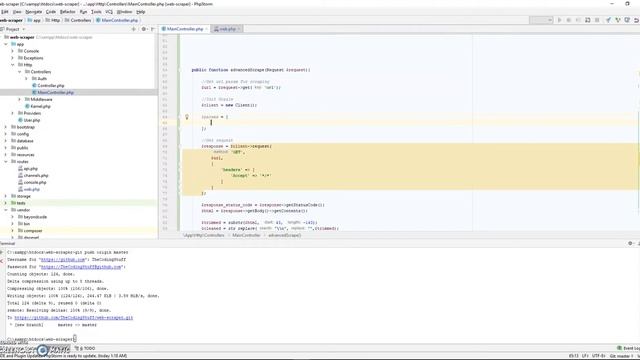The height and width of the screenshot is (360, 640).
Task: Click the run with coverage toolbar icon
Action: click(x=578, y=20)
